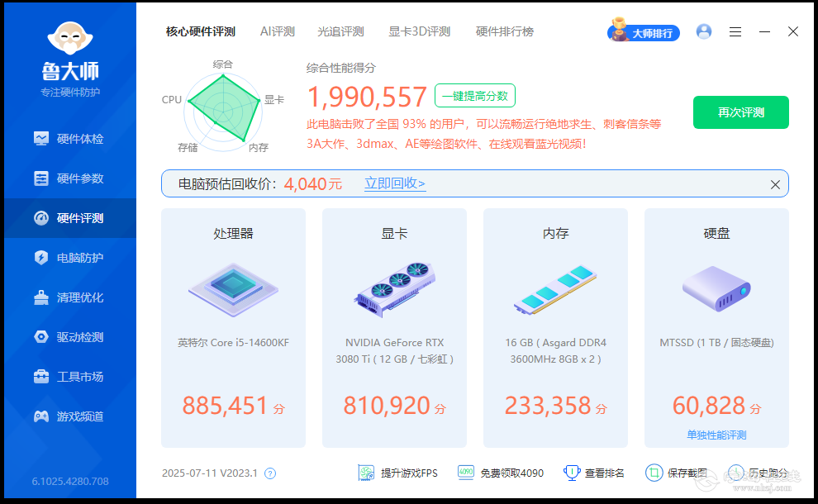Click version number 6.1025.4280.708
This screenshot has height=504, width=818.
tap(70, 481)
